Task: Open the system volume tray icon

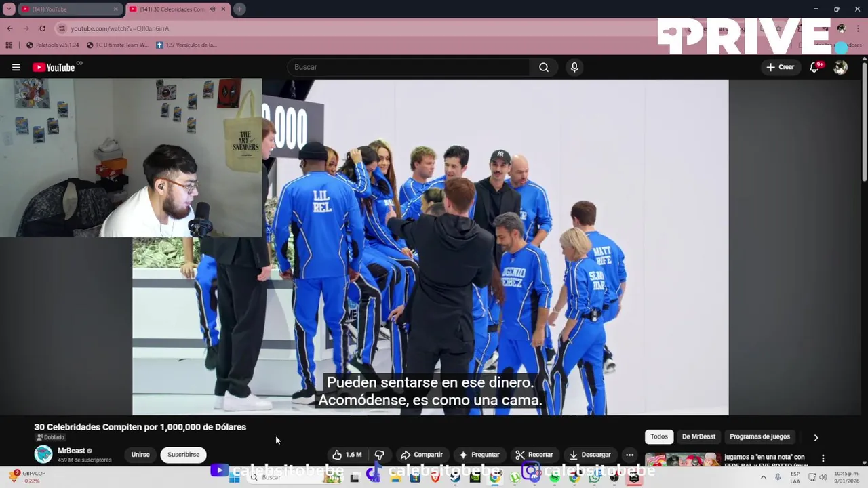Action: pyautogui.click(x=823, y=477)
